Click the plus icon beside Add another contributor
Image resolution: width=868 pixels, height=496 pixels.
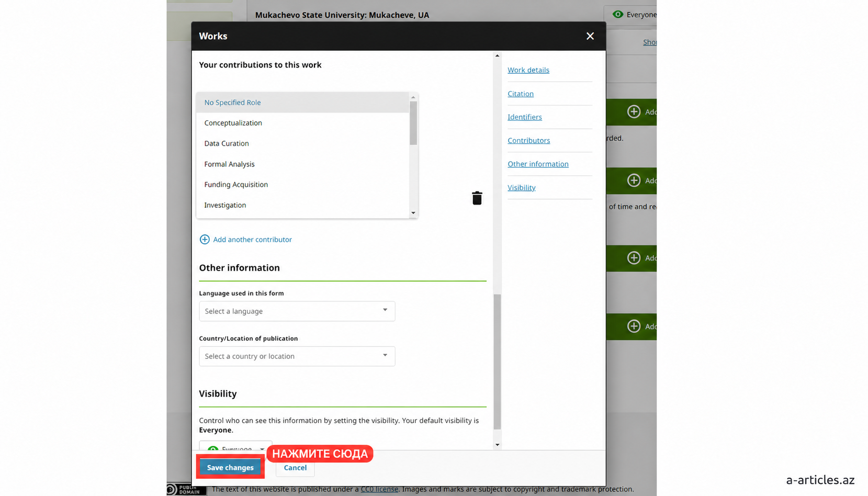pyautogui.click(x=205, y=240)
